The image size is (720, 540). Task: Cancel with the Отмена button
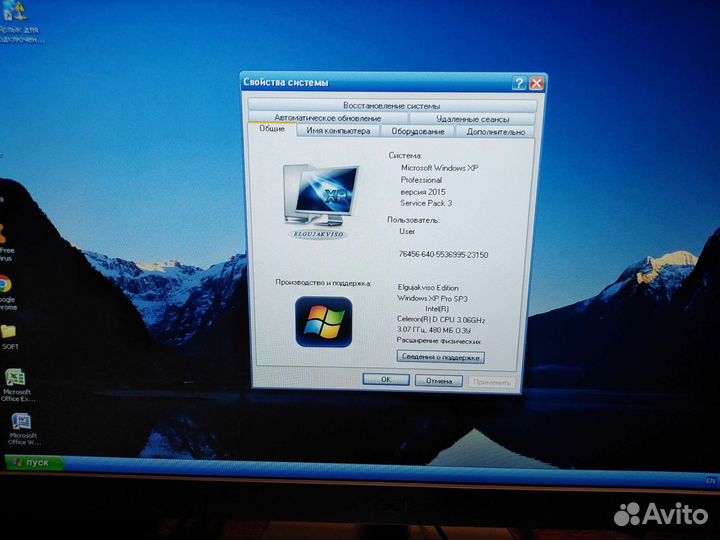pyautogui.click(x=439, y=381)
